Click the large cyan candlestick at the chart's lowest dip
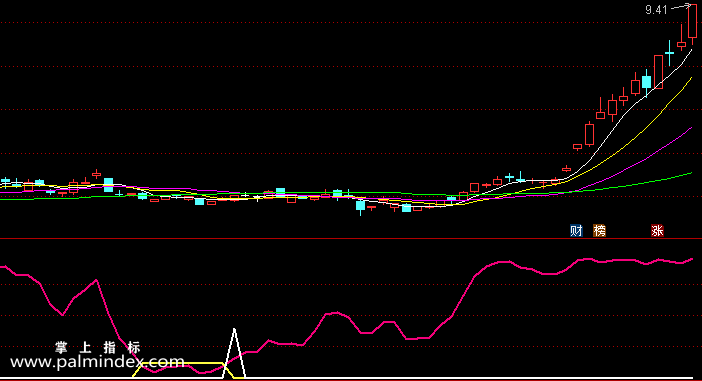This screenshot has height=381, width=702. tap(360, 206)
